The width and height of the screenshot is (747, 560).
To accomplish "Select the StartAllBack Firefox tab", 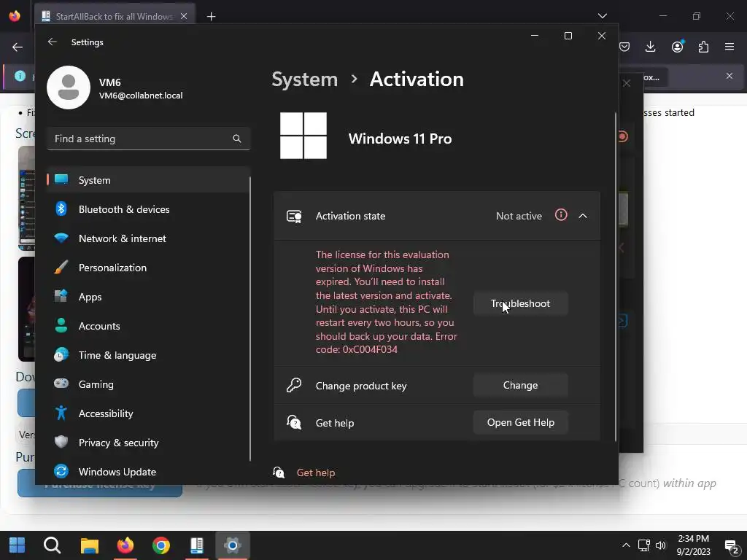I will (115, 16).
